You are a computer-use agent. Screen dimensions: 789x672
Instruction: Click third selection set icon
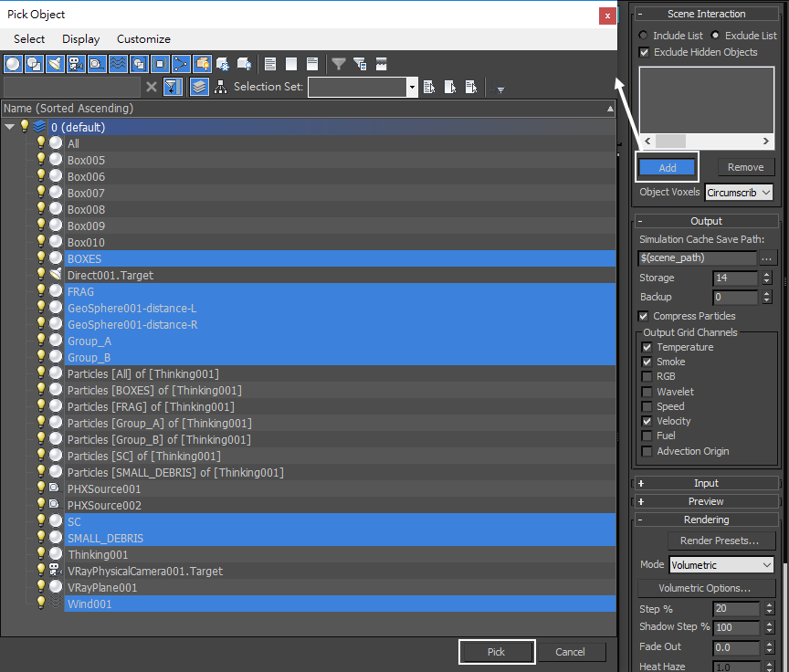(x=471, y=87)
